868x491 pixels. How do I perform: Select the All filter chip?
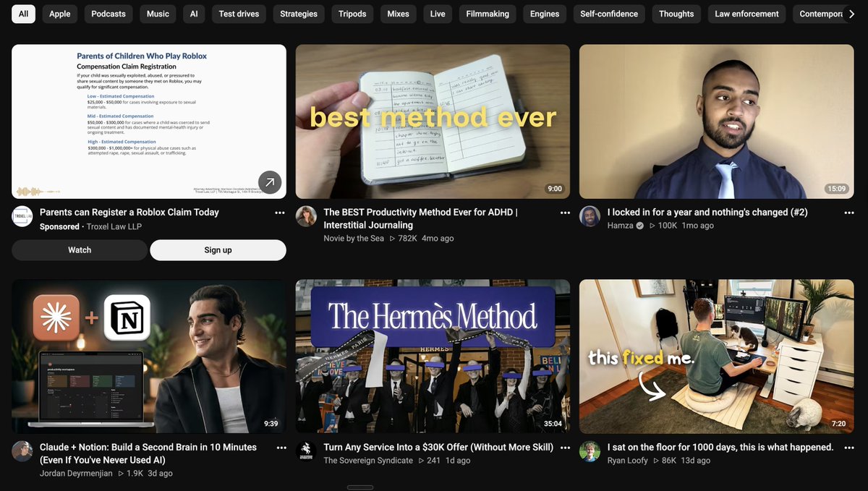click(24, 14)
